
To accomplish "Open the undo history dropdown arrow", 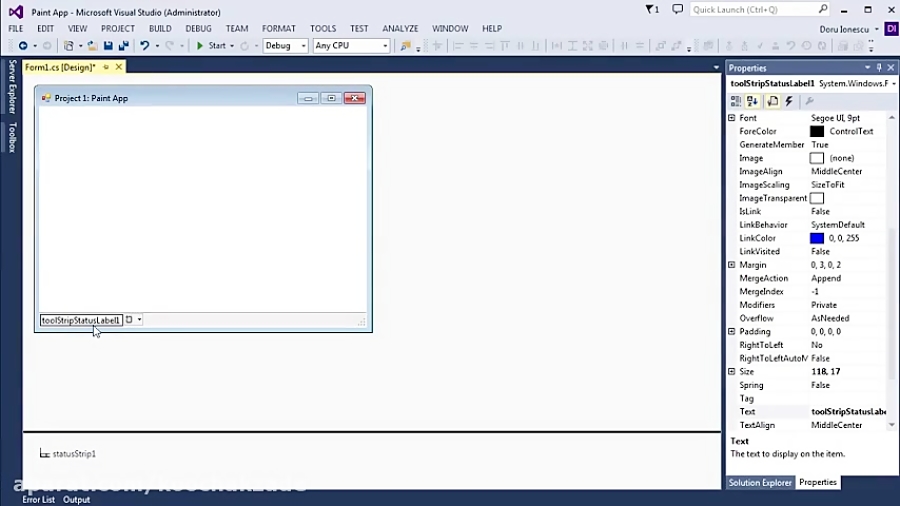I will point(157,46).
